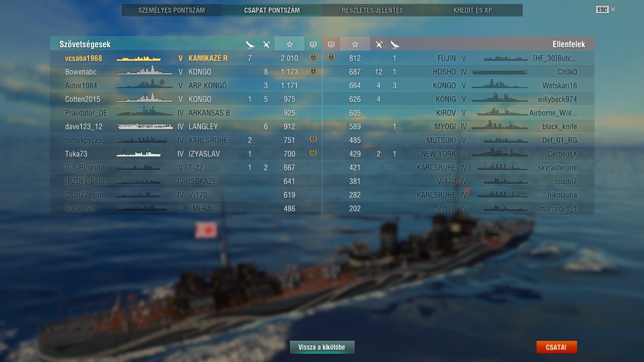Sort enemies by ships destroyed icon

[x=395, y=44]
